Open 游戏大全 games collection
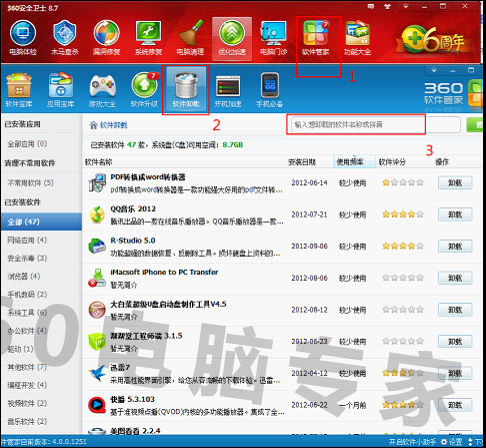Viewport: 486px width, 448px height. (x=102, y=90)
